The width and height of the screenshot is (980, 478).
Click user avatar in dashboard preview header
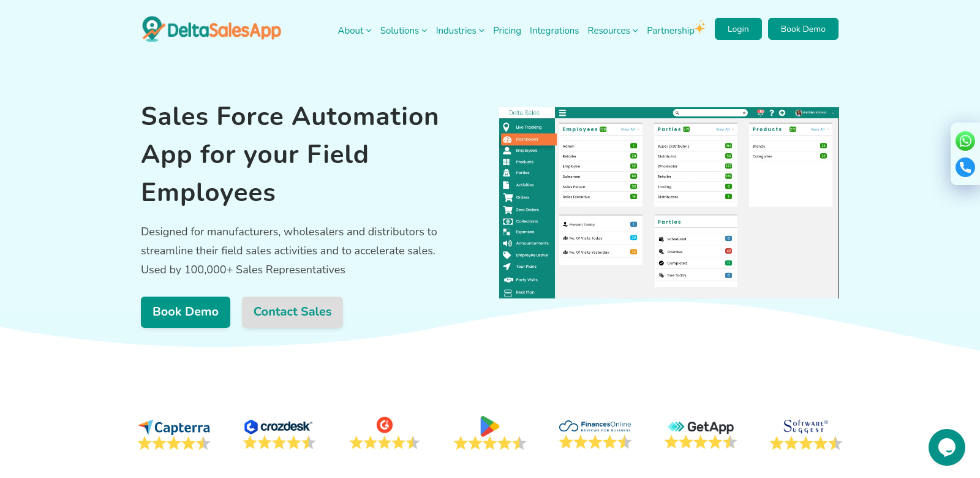coord(799,113)
